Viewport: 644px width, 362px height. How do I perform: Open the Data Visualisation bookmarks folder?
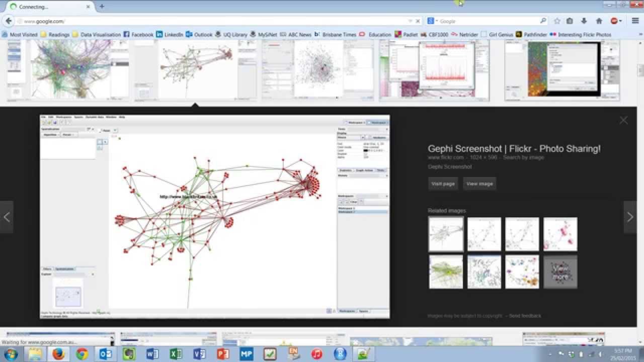[x=97, y=35]
